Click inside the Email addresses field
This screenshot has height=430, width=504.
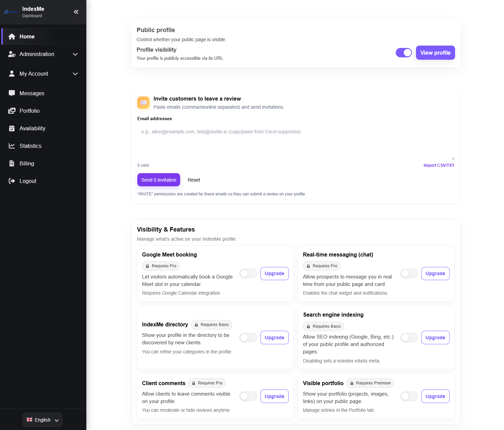point(296,142)
